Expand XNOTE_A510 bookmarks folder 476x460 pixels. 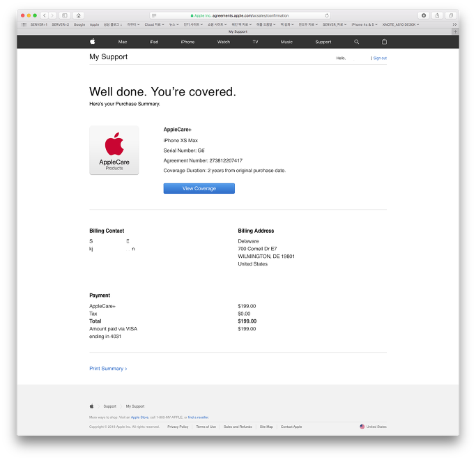[401, 24]
